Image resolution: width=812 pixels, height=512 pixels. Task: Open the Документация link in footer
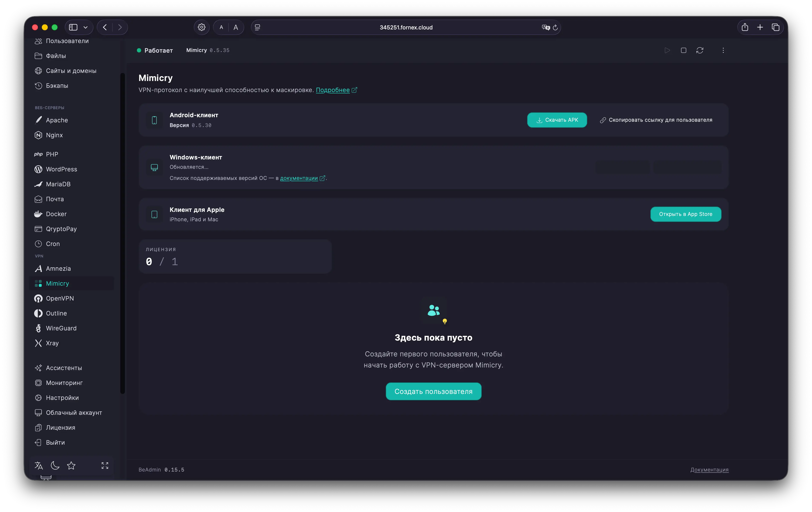click(x=709, y=470)
